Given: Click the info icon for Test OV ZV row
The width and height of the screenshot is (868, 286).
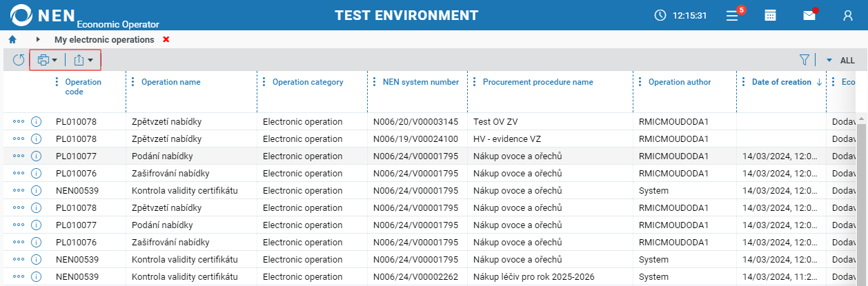Looking at the screenshot, I should (x=37, y=121).
